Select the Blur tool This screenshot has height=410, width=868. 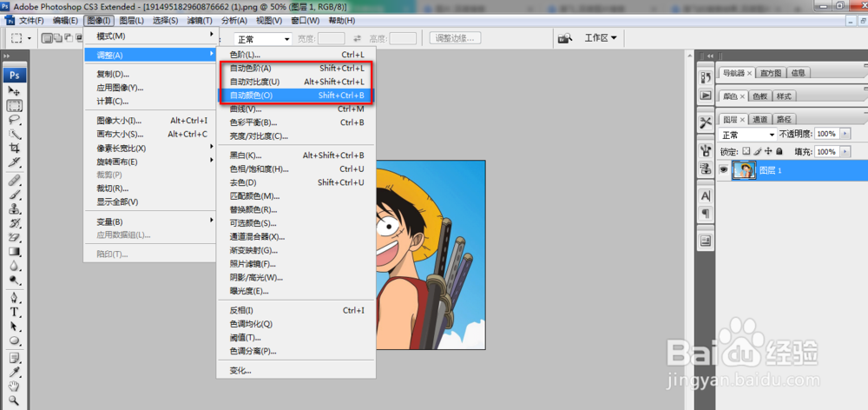click(x=15, y=267)
